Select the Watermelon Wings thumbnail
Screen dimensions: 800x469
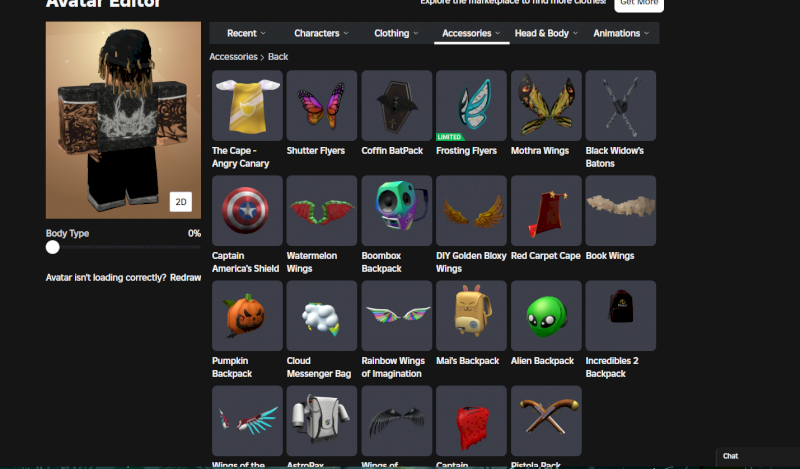321,211
